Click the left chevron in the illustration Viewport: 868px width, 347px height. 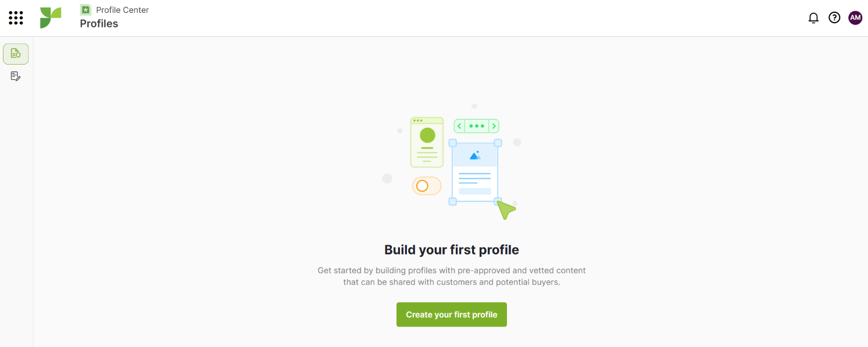pyautogui.click(x=459, y=126)
